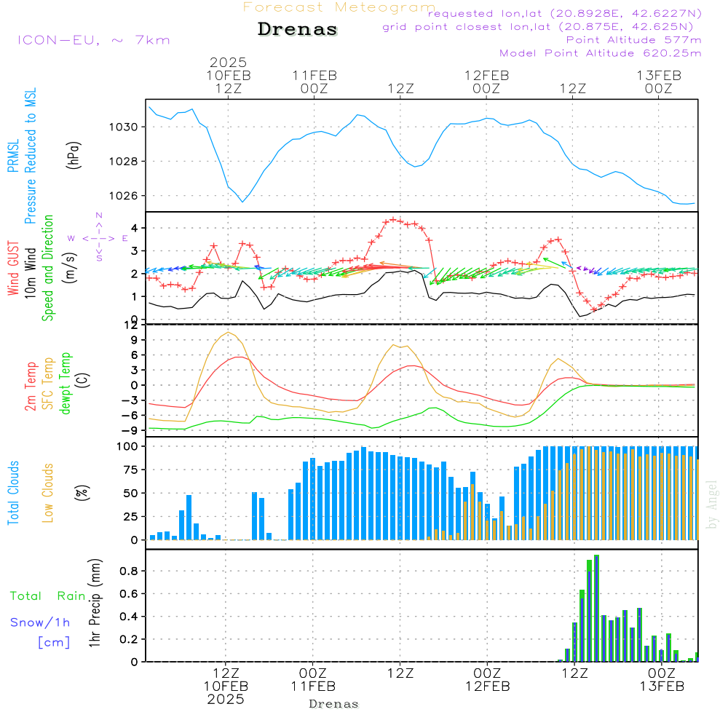Select the Model Point Altitude 620.25m text
Viewport: 728px width, 728px height.
point(600,53)
